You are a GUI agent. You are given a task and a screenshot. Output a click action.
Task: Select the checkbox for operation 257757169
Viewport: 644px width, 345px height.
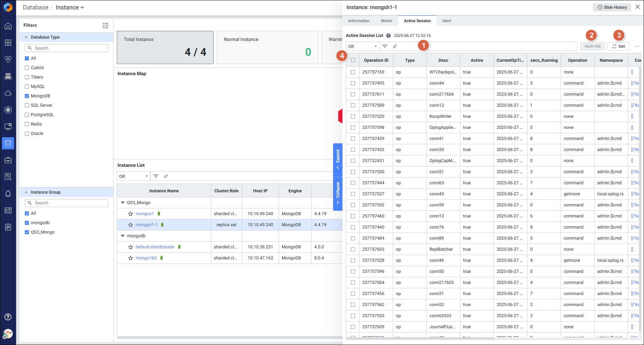[353, 72]
